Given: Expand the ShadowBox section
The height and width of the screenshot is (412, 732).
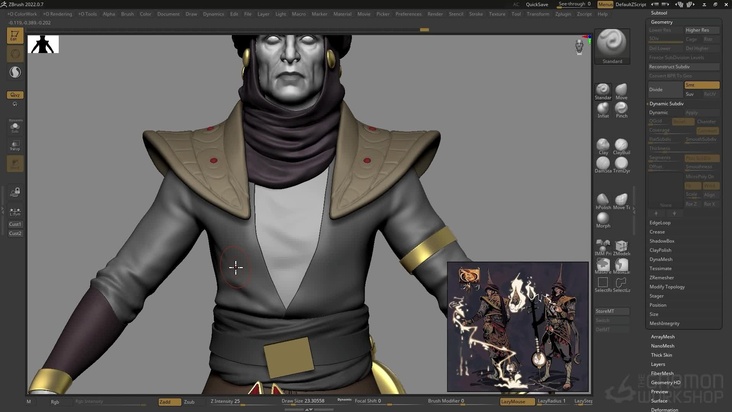Looking at the screenshot, I should pyautogui.click(x=662, y=241).
